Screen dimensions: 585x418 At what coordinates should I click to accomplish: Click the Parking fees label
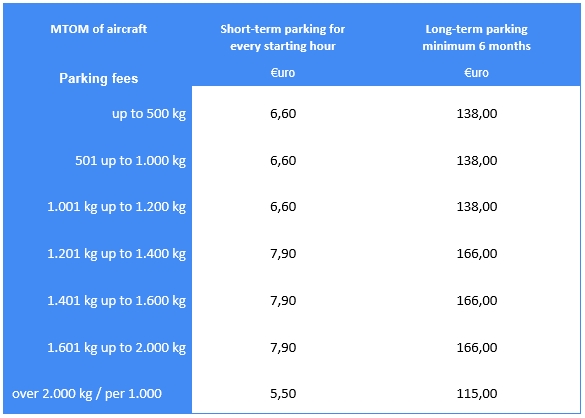pos(98,78)
